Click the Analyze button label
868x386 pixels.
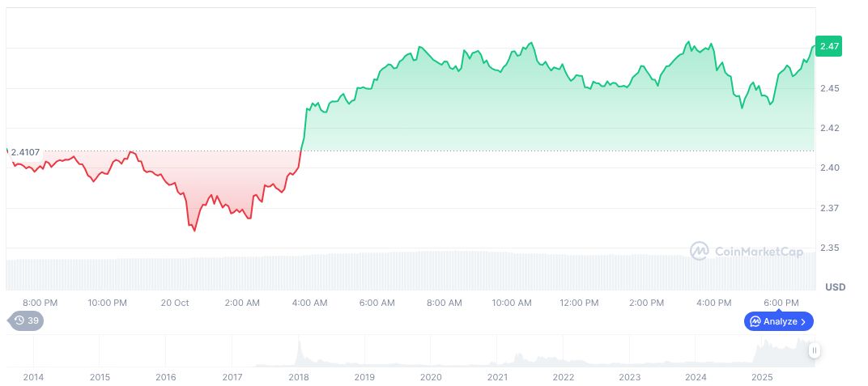pyautogui.click(x=780, y=321)
